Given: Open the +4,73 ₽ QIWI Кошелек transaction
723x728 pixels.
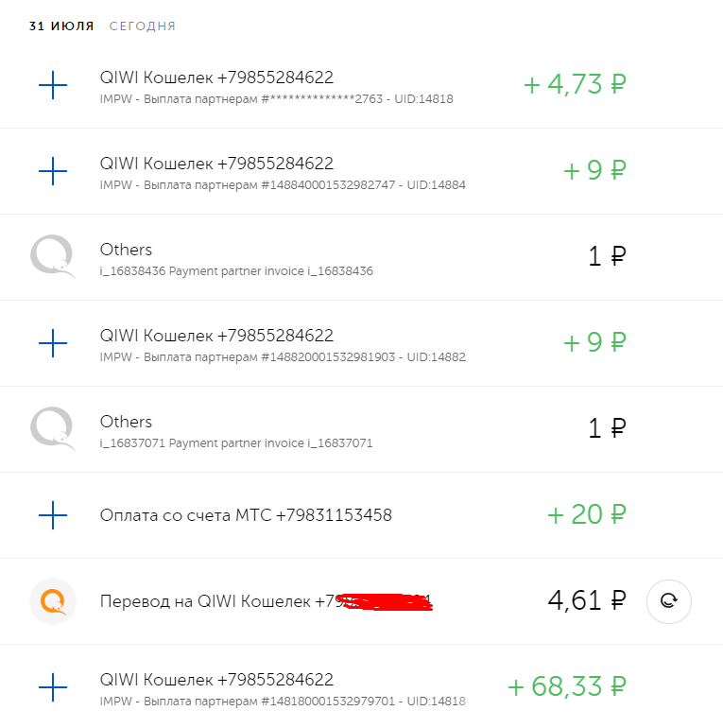Looking at the screenshot, I should [216, 78].
